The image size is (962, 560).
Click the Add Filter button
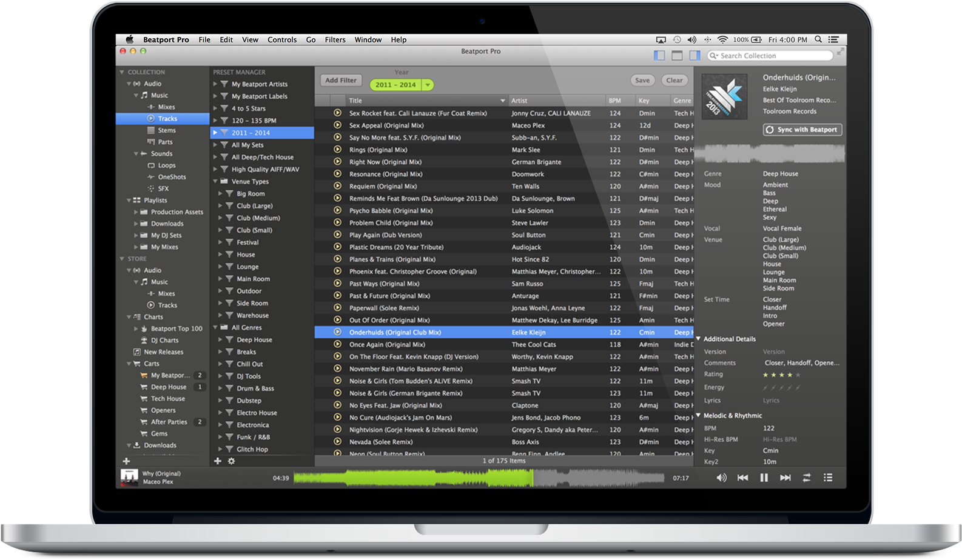pos(341,80)
